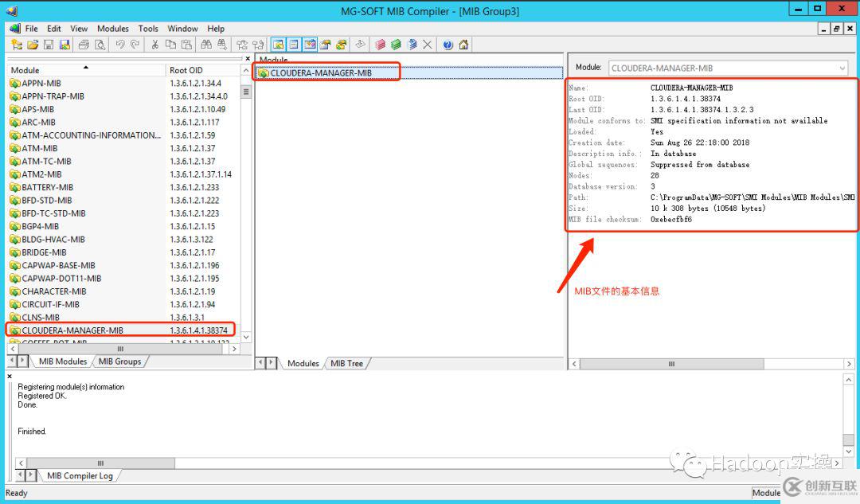860x504 pixels.
Task: Click the Home house toolbar icon
Action: (x=463, y=45)
